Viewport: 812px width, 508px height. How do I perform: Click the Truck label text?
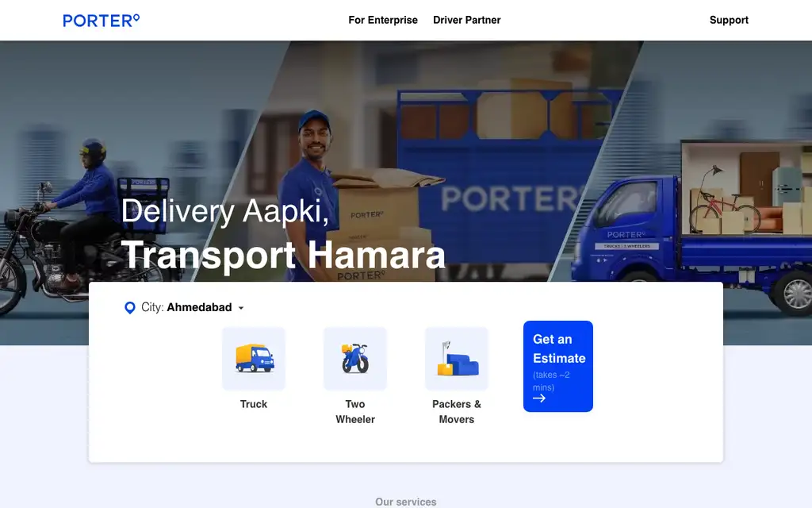coord(254,404)
